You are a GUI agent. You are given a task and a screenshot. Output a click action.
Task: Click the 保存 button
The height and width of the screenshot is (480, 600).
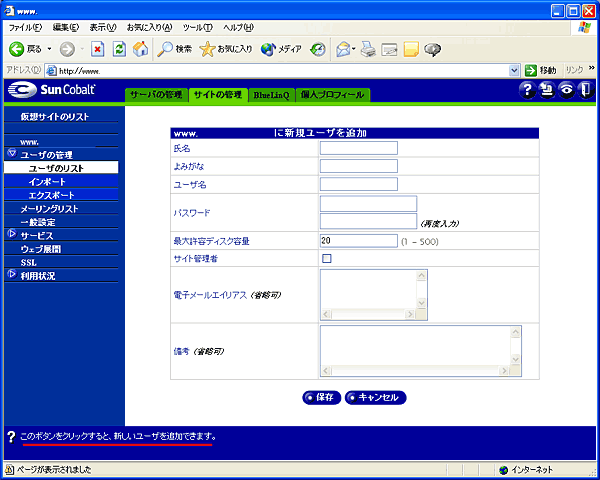pyautogui.click(x=320, y=397)
